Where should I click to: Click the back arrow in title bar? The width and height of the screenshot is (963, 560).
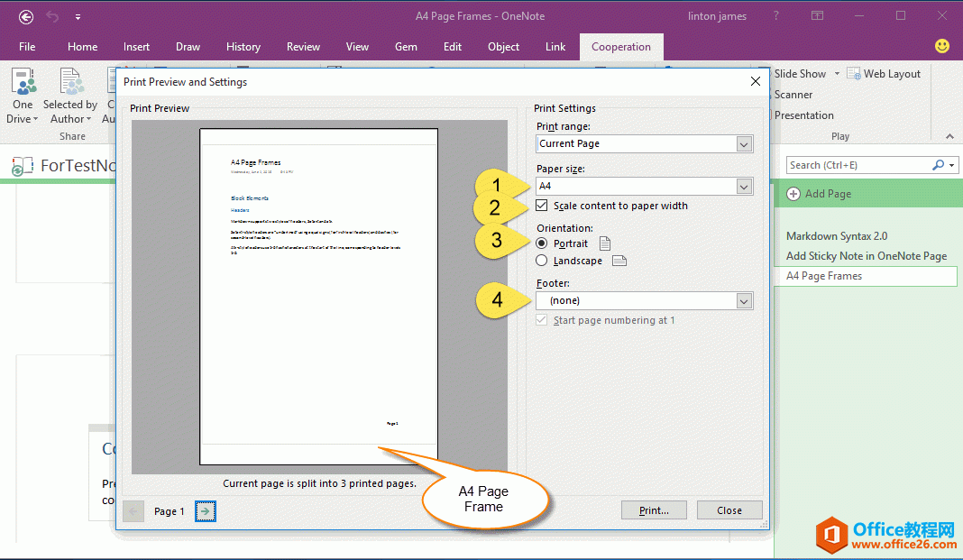pos(26,16)
